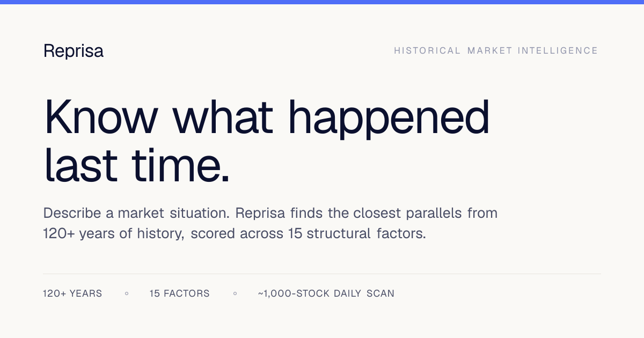This screenshot has height=338, width=644.
Task: Select the Historical Market Intelligence tagline
Action: (496, 50)
